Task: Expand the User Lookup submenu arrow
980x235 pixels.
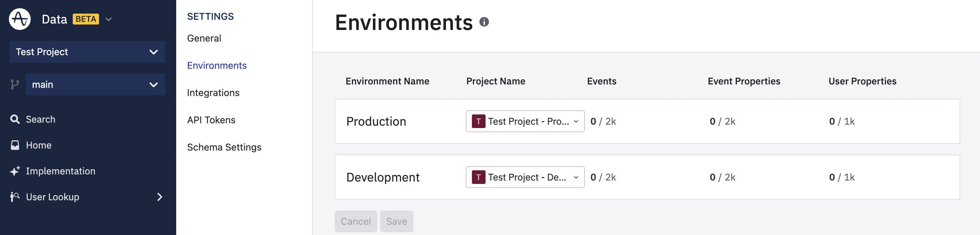Action: click(x=160, y=197)
